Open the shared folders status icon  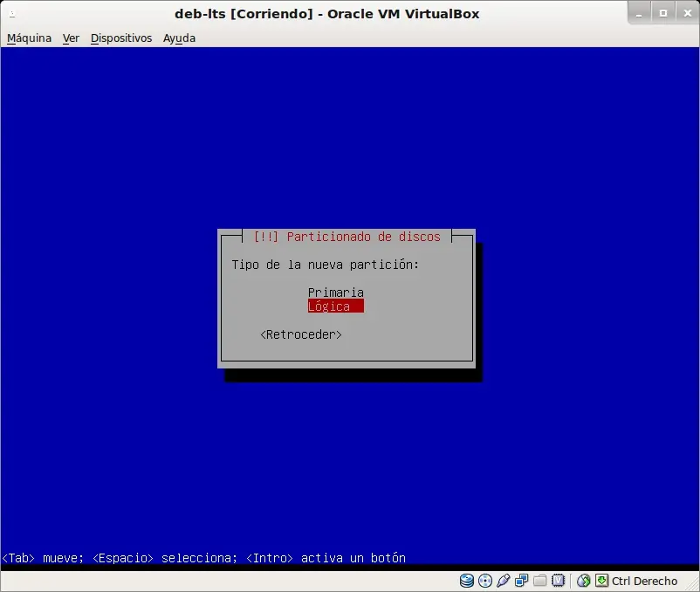pos(539,581)
